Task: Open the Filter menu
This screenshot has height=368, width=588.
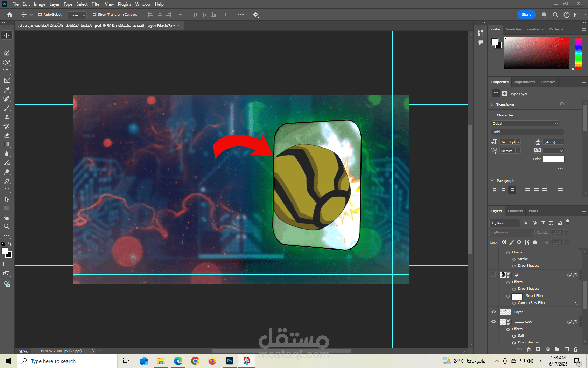Action: [x=96, y=4]
